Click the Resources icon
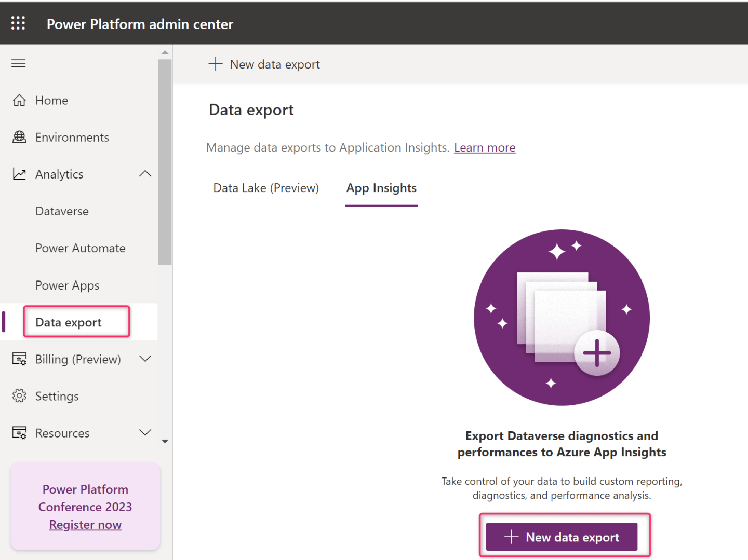Screen dimensions: 748x560 [x=19, y=433]
